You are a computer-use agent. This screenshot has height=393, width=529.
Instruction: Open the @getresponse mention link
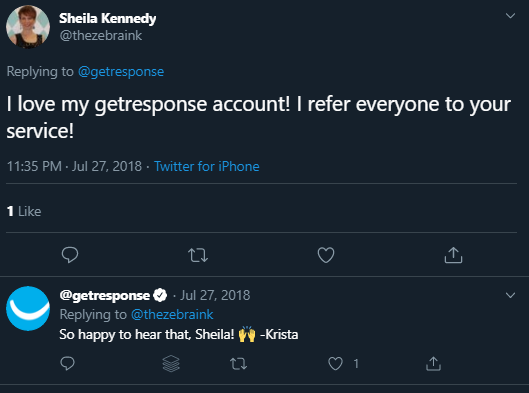tap(121, 72)
